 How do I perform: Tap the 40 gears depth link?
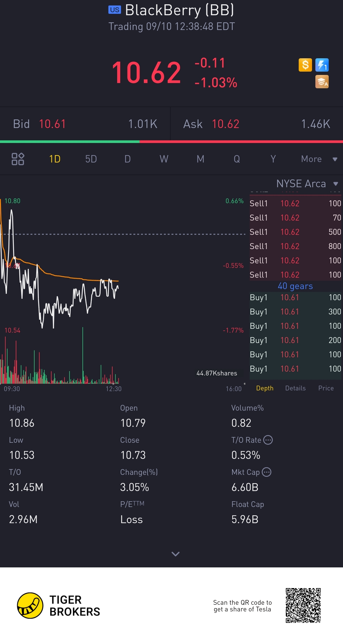295,286
